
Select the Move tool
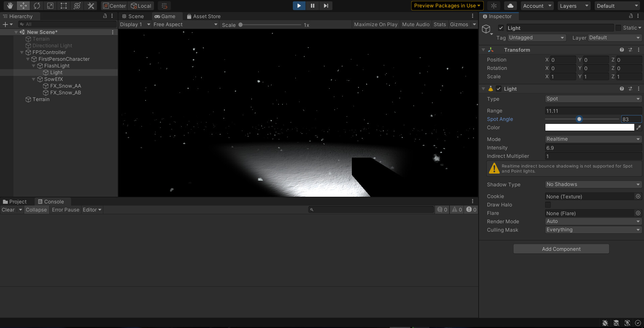click(23, 6)
